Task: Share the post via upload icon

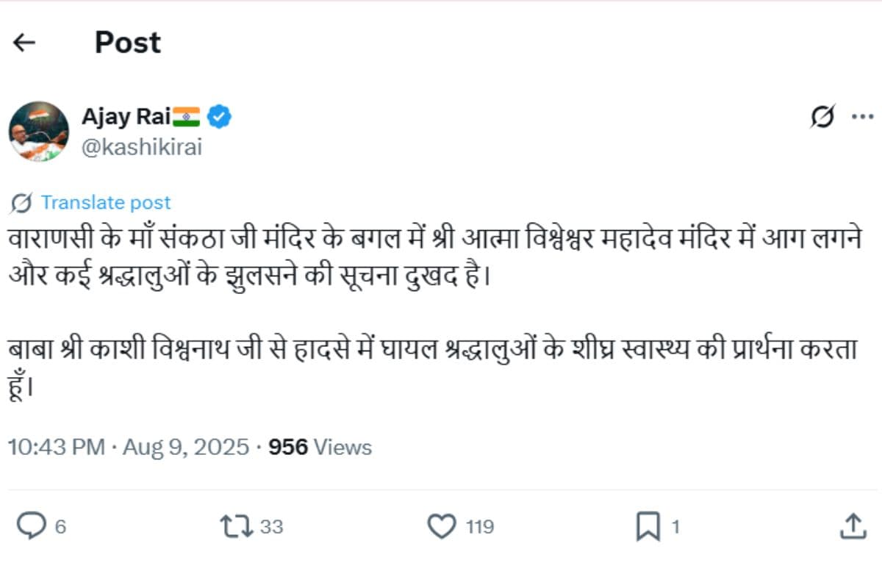Action: tap(852, 526)
